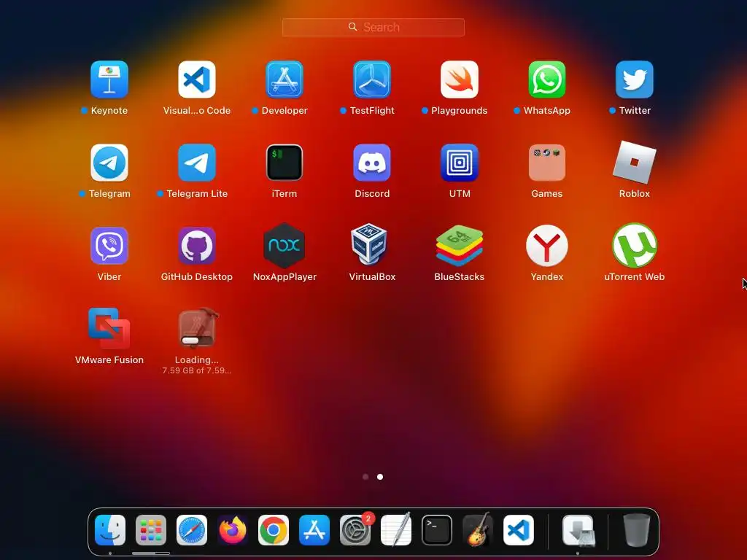
Task: Launch VirtualBox
Action: point(369,244)
